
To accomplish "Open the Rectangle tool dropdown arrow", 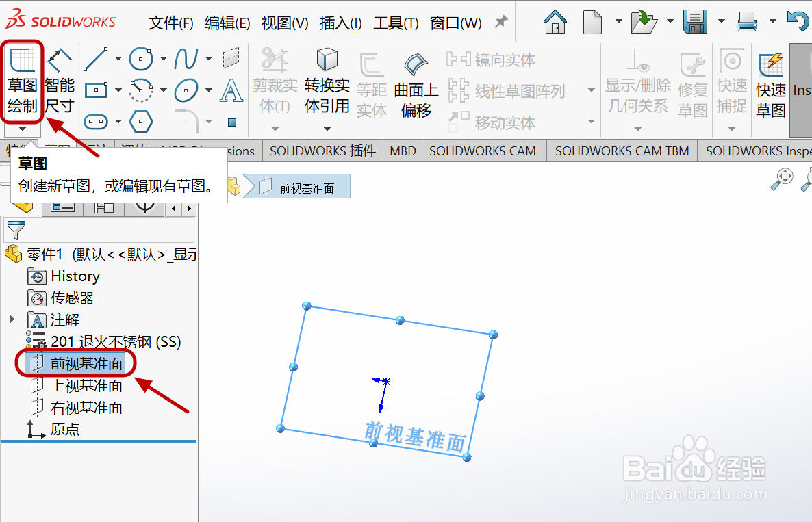I will [118, 90].
